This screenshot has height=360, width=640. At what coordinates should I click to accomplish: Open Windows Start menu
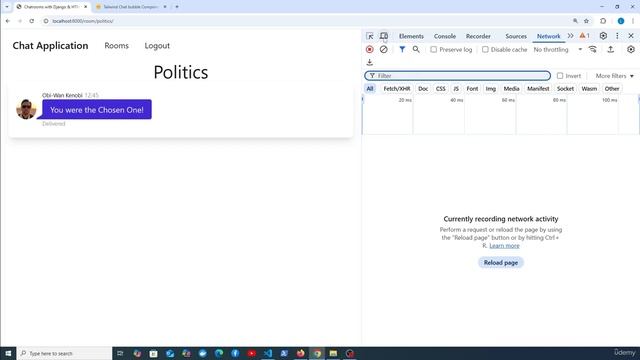point(8,353)
